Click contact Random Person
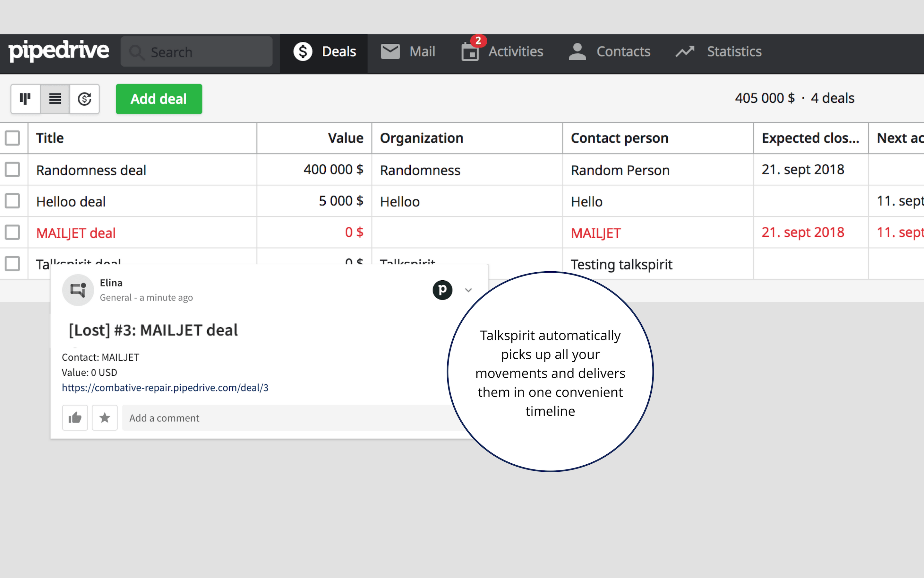 coord(620,170)
